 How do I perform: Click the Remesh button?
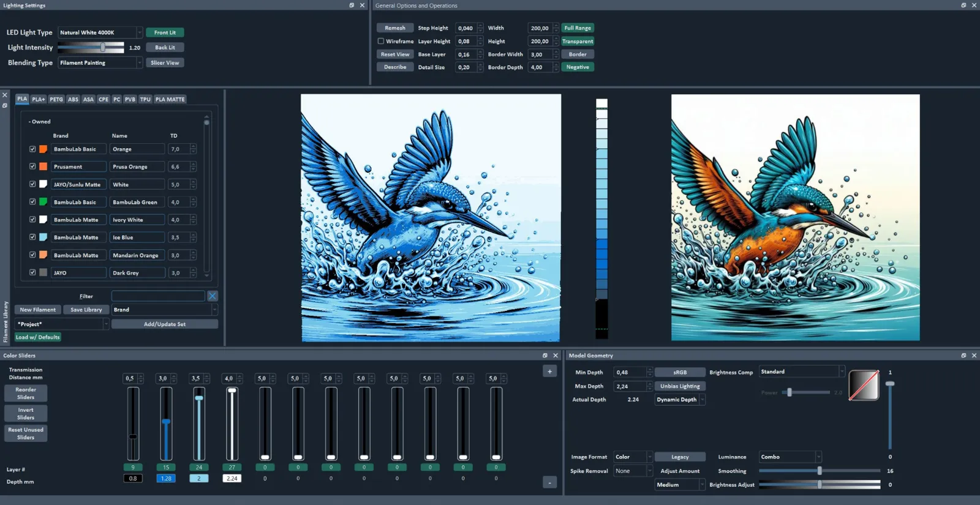pyautogui.click(x=395, y=28)
